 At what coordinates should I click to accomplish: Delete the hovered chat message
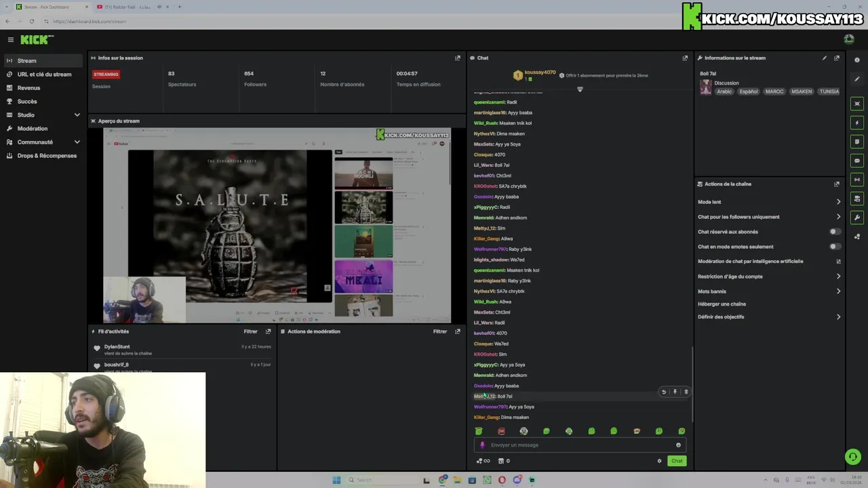tap(686, 392)
